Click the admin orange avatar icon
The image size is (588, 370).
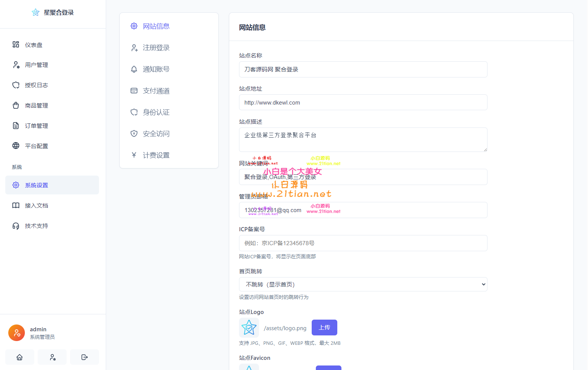(x=17, y=333)
